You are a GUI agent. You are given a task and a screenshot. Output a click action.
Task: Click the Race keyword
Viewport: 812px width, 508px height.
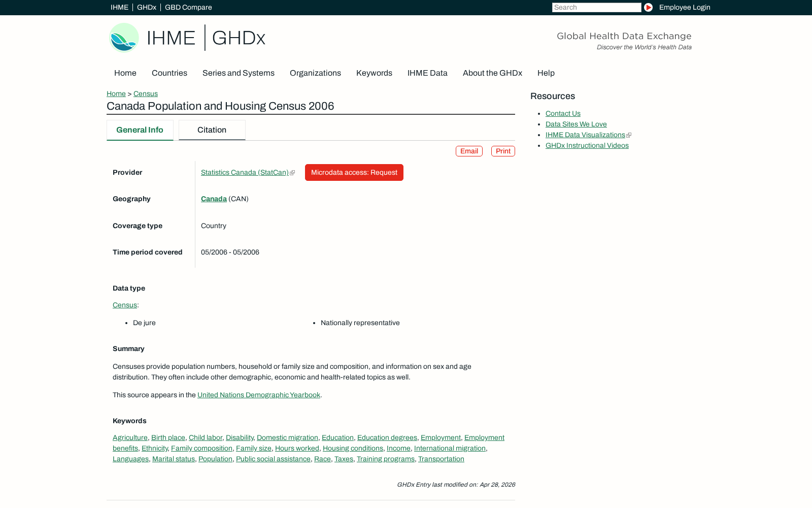(x=322, y=459)
